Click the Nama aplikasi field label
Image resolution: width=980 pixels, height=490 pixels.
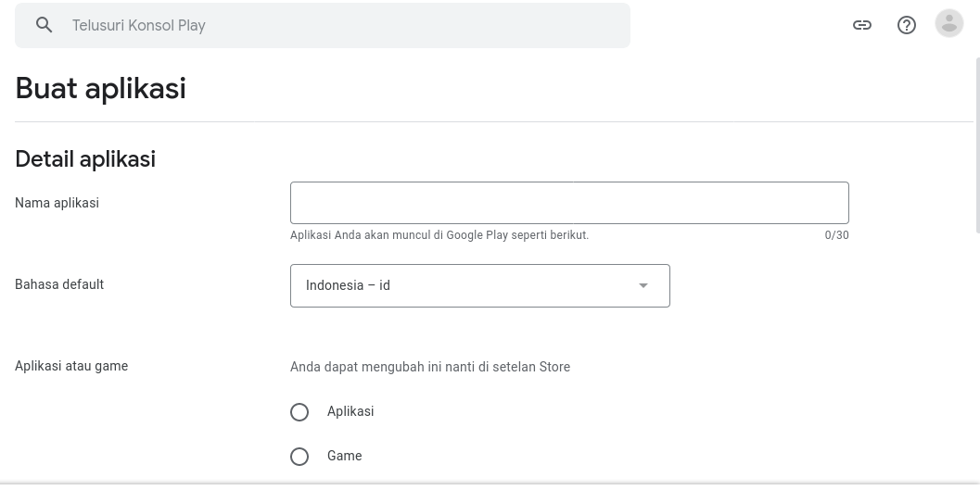pos(57,203)
